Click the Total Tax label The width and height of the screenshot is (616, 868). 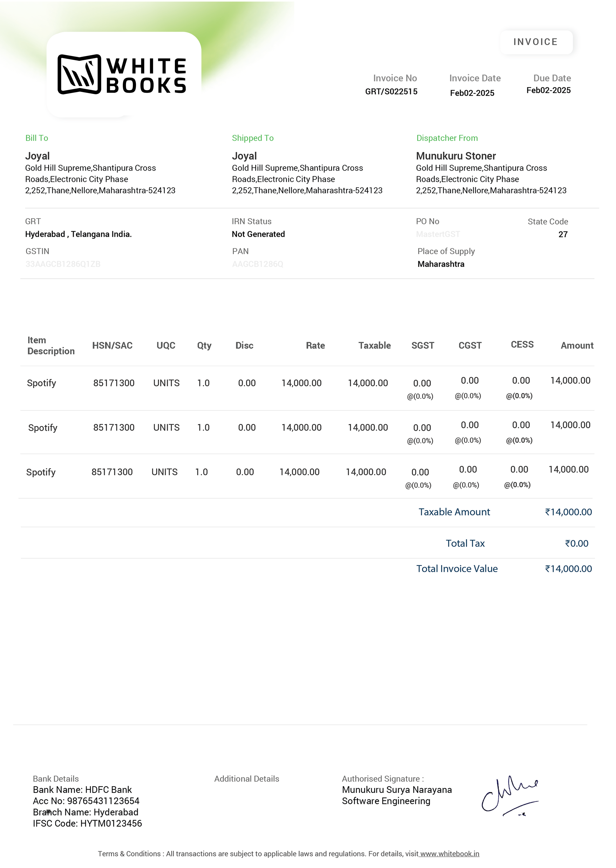coord(465,544)
